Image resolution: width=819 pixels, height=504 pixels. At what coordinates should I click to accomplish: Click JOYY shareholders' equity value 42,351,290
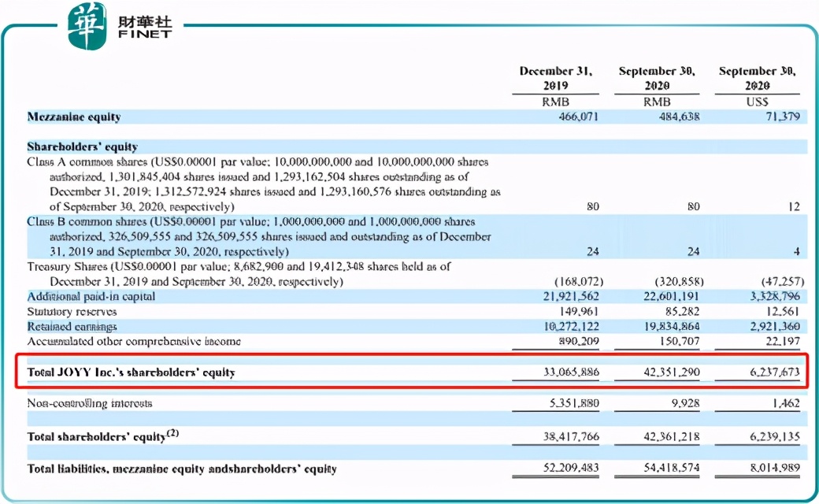click(671, 372)
